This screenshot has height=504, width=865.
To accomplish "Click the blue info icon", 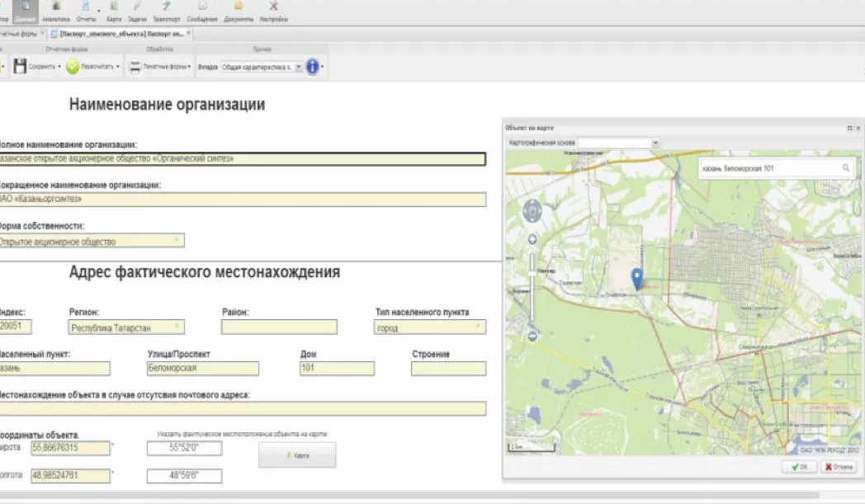I will tap(312, 67).
